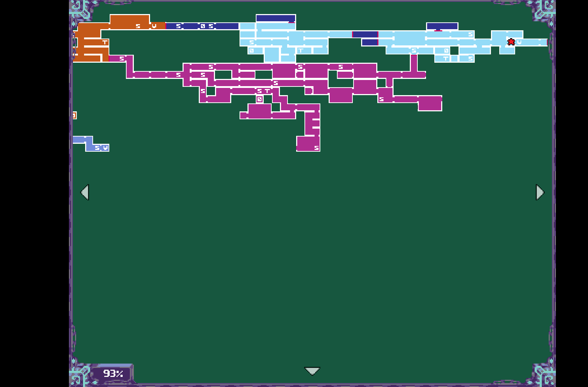Screen dimensions: 588x387
Task: Select the T marker in the magenta area
Action: pyautogui.click(x=267, y=91)
